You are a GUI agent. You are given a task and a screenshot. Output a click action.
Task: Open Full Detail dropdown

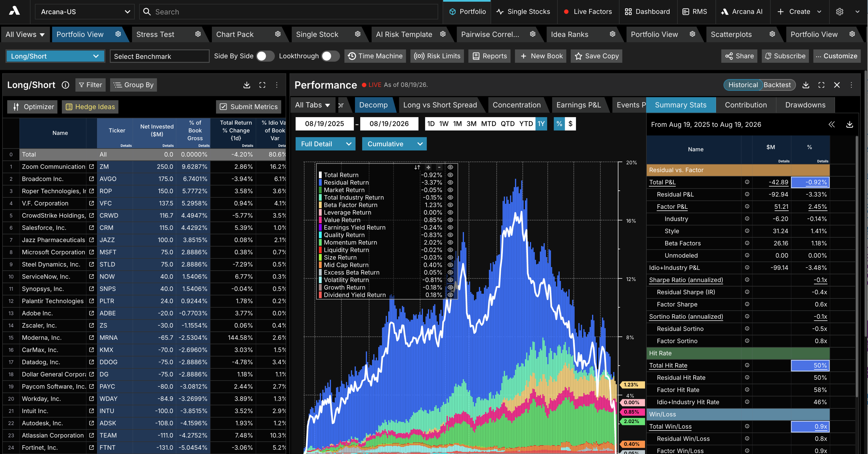point(325,144)
